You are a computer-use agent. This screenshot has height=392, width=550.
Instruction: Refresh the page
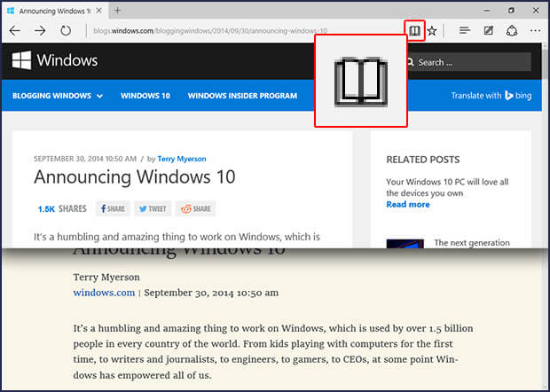tap(66, 31)
